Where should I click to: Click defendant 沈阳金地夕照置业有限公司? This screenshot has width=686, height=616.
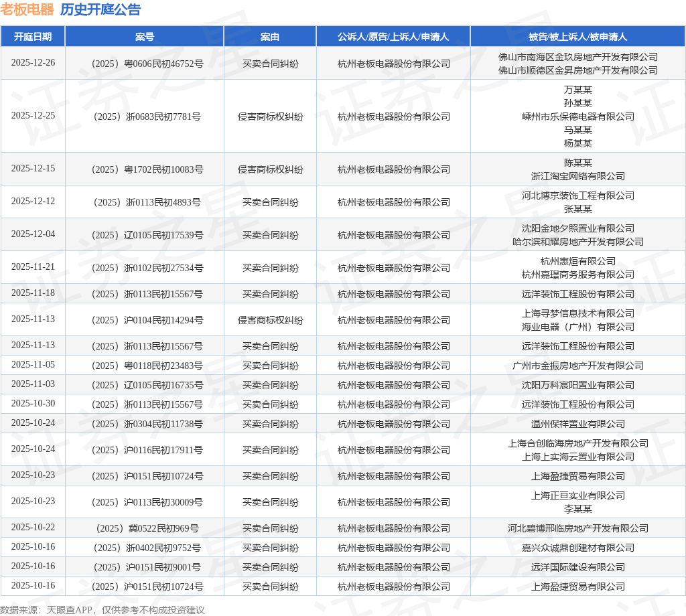pos(578,228)
